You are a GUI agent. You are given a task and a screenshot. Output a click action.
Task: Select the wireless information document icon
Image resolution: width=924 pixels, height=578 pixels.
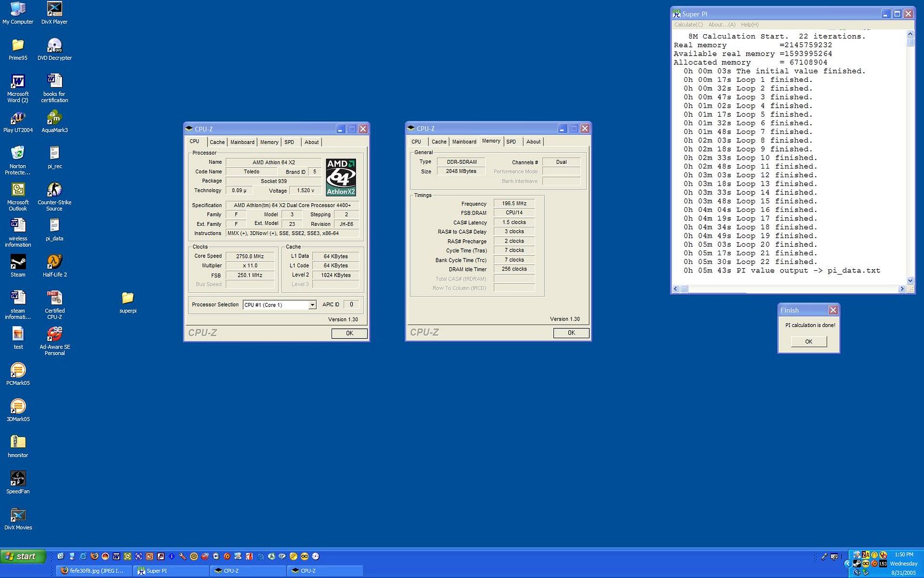(x=18, y=233)
